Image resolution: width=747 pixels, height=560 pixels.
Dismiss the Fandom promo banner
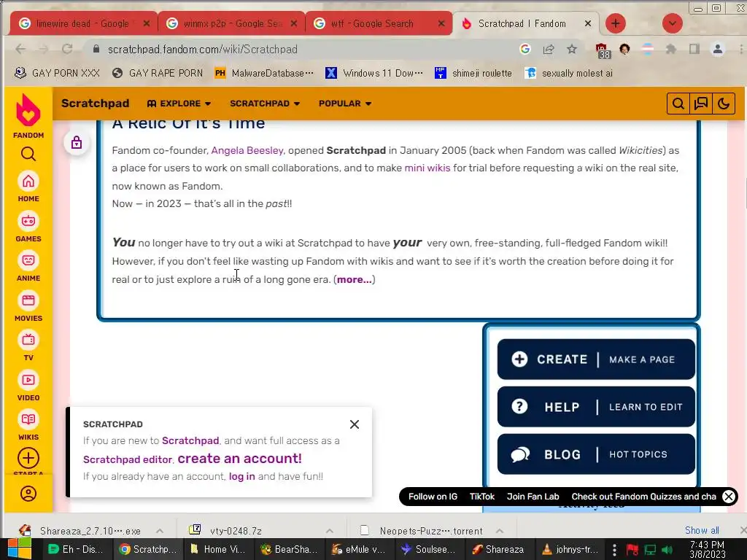coord(729,497)
